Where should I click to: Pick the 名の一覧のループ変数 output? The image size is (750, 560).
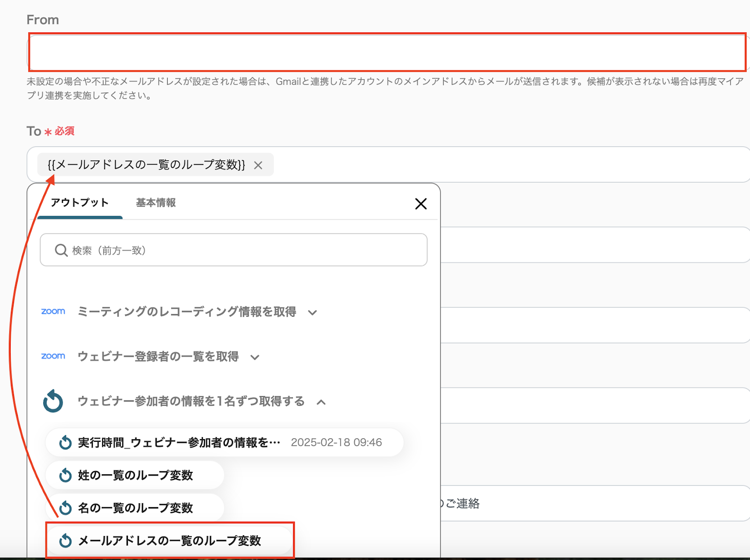coord(135,508)
